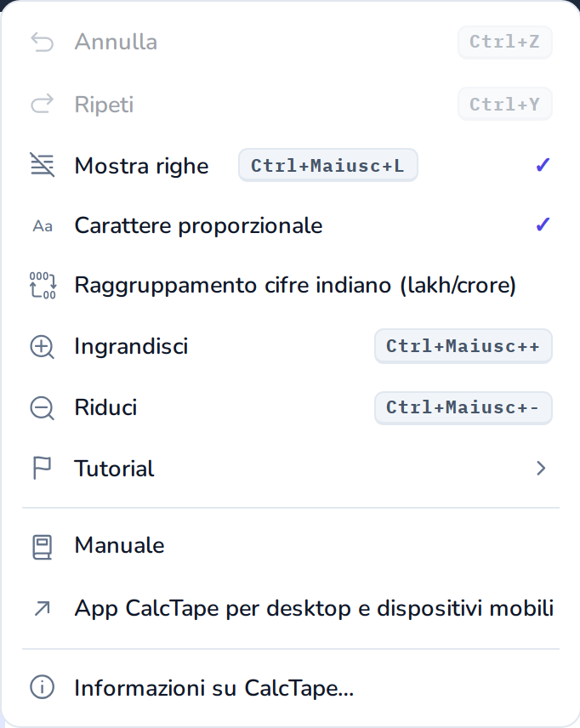Select the Ingrandisci menu item
The width and height of the screenshot is (580, 728).
(290, 346)
